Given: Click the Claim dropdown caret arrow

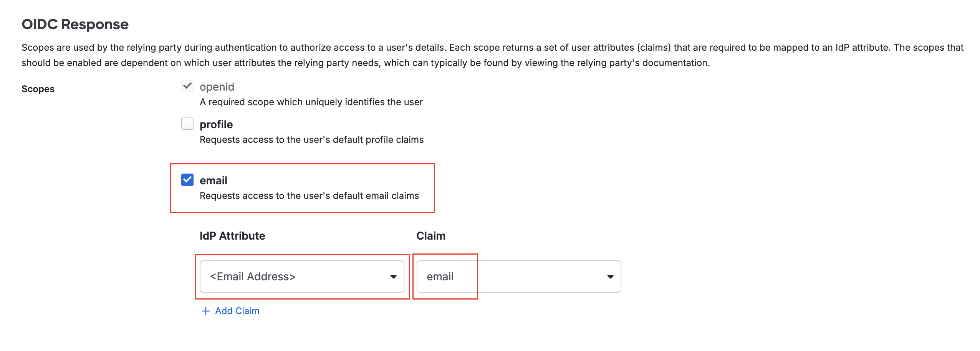Looking at the screenshot, I should tap(610, 277).
